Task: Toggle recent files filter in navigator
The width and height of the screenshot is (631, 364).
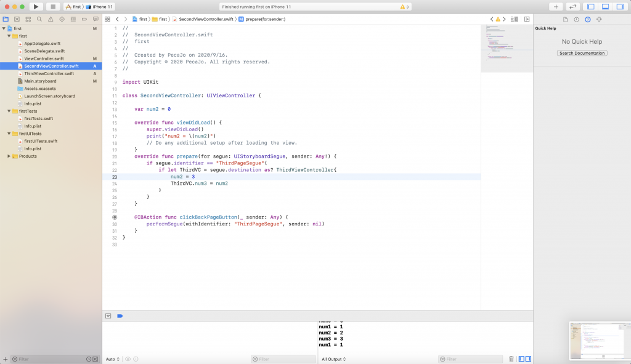Action: (89, 359)
